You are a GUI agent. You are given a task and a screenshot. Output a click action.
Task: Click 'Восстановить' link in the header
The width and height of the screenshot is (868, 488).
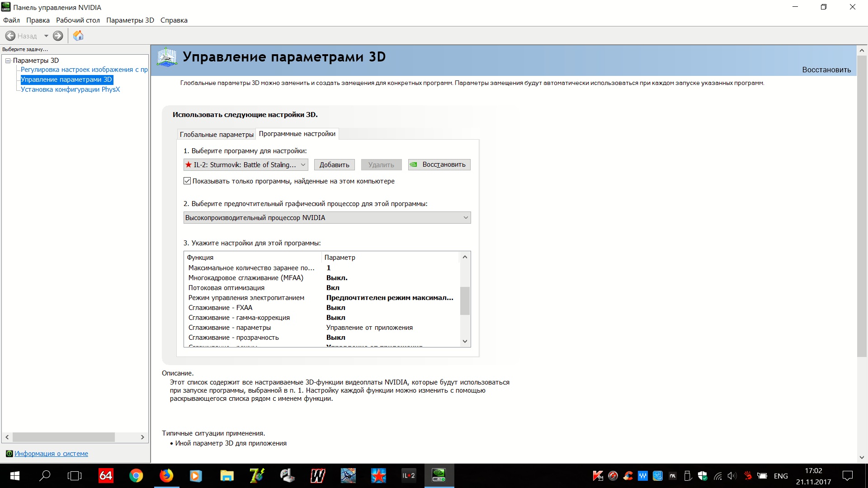(826, 70)
